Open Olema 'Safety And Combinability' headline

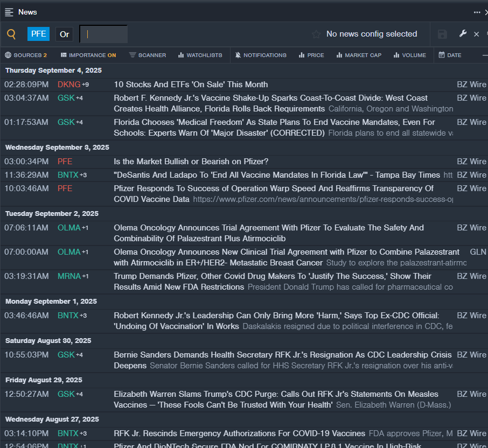269,233
